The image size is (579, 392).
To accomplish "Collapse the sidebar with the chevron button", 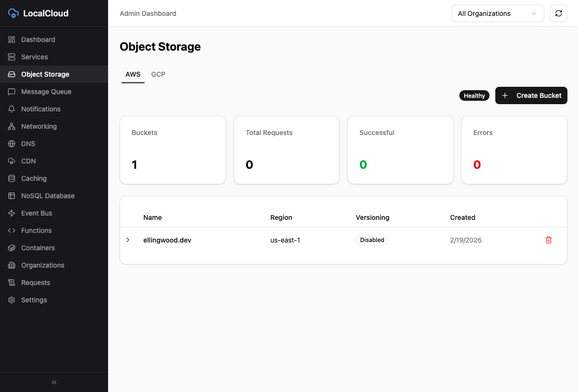I will pos(54,382).
